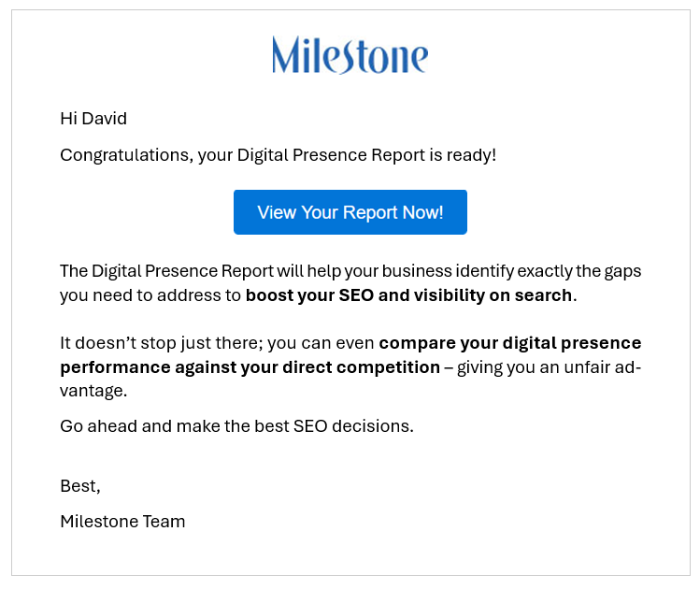Click the bold 'boost your SEO and visibility on search' text
The height and width of the screenshot is (589, 700).
coord(408,295)
